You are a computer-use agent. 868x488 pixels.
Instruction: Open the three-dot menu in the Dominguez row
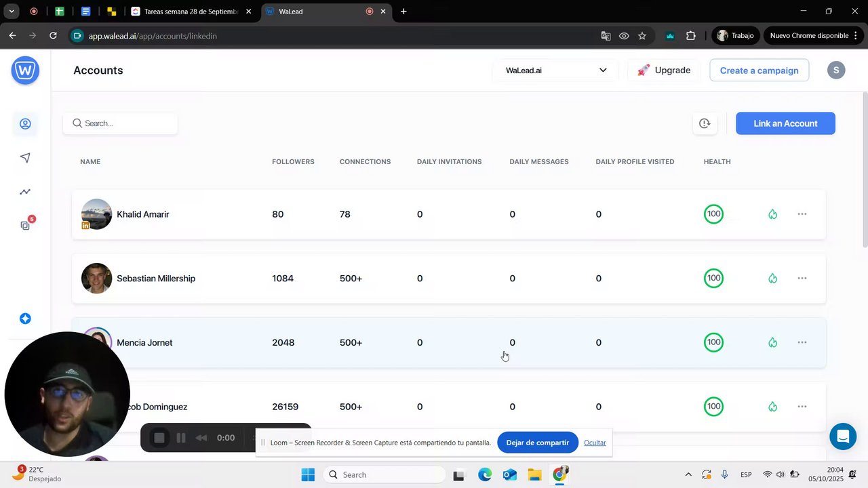(x=802, y=407)
